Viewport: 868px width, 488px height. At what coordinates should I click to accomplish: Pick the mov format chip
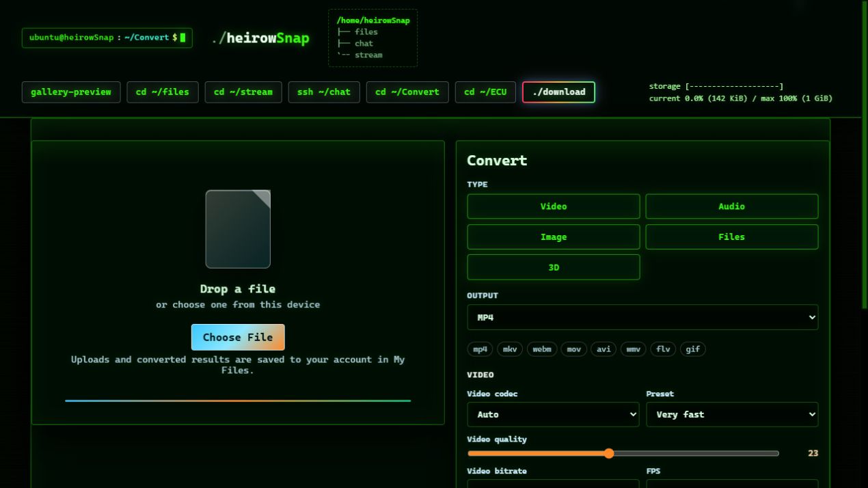pos(574,349)
